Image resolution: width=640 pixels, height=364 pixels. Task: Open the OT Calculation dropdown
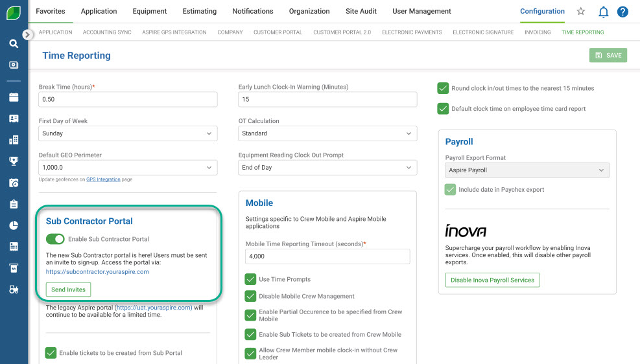[327, 133]
